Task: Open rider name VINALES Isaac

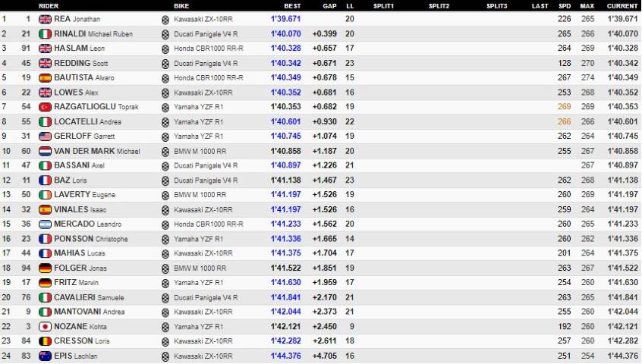Action: tap(80, 210)
